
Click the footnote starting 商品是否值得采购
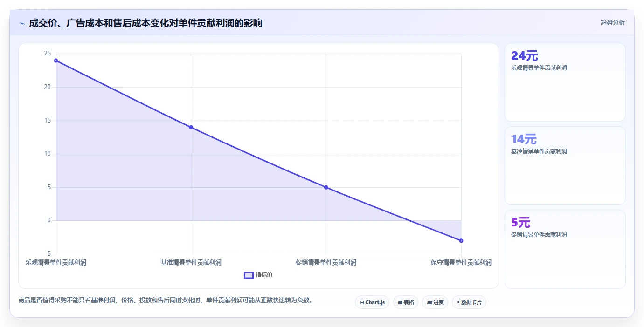[165, 300]
